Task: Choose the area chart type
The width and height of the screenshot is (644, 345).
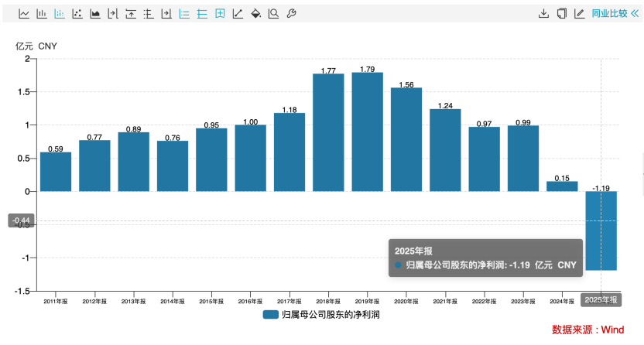Action: click(x=95, y=14)
